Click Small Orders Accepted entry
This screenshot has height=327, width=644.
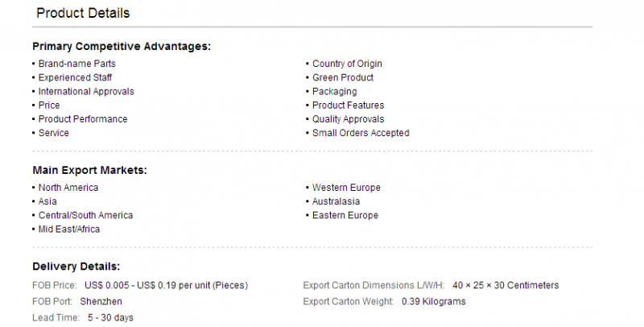[361, 133]
